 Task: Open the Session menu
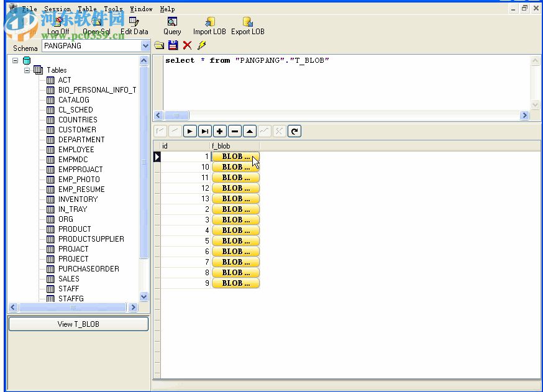(57, 8)
